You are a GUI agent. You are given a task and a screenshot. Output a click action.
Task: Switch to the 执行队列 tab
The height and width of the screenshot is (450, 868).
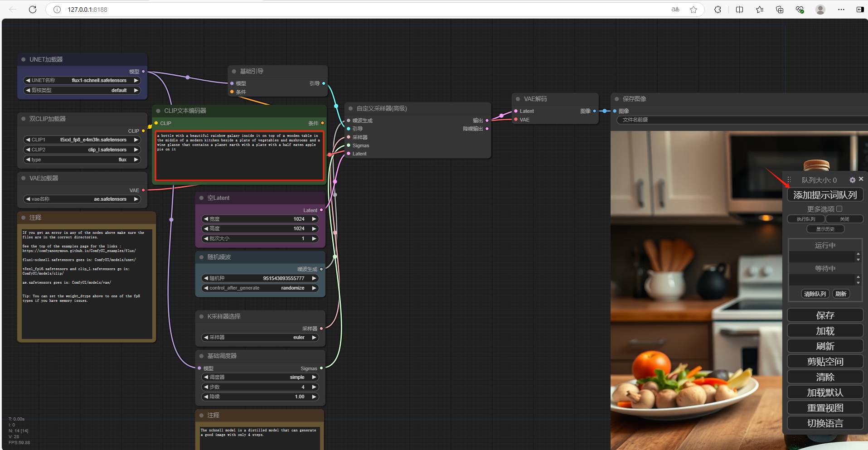[x=806, y=219]
